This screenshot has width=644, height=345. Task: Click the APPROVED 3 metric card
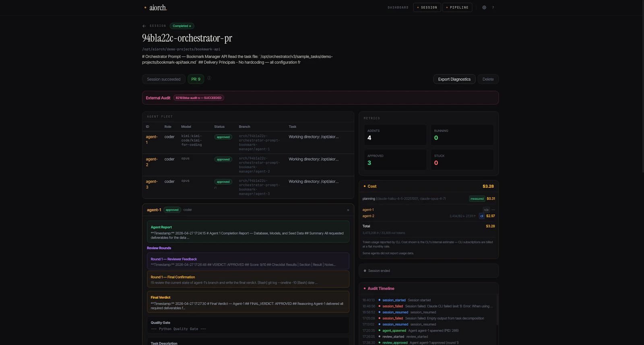click(x=395, y=160)
